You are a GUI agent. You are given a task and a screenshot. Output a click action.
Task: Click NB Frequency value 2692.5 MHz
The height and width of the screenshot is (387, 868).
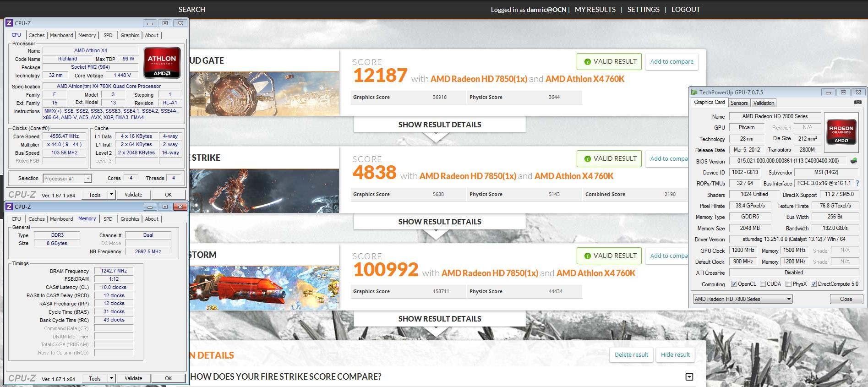148,251
